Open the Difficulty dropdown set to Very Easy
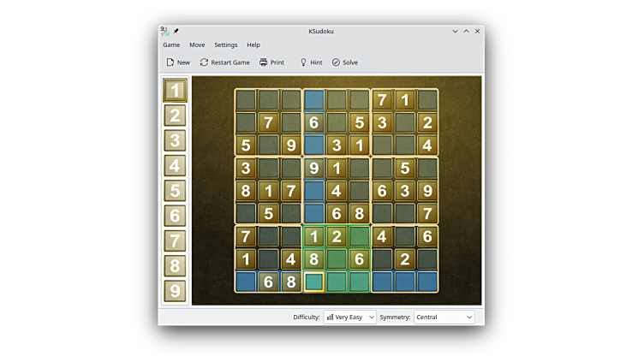 pos(349,317)
